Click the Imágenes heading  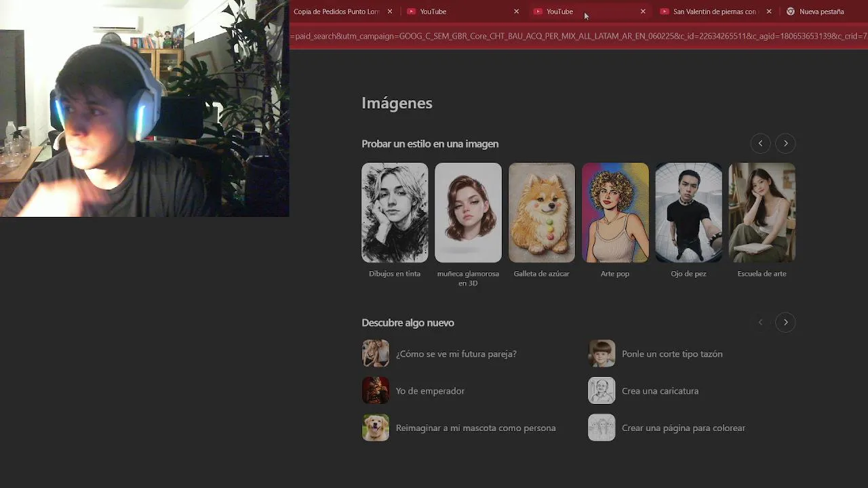tap(397, 103)
